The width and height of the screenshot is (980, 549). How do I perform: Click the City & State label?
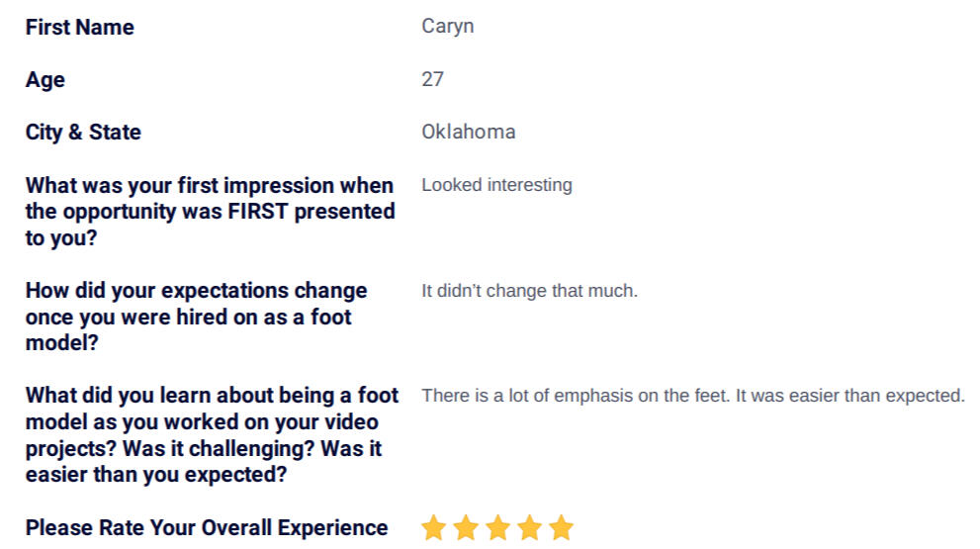(83, 132)
